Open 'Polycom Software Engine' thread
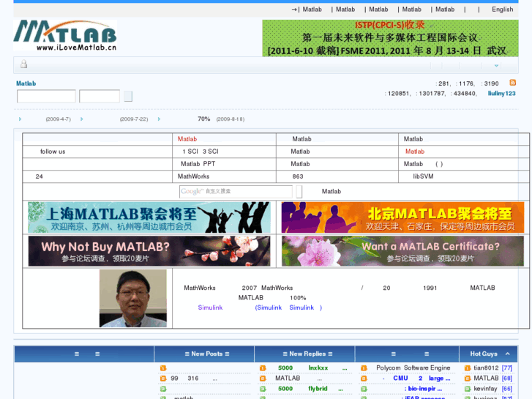 [413, 368]
